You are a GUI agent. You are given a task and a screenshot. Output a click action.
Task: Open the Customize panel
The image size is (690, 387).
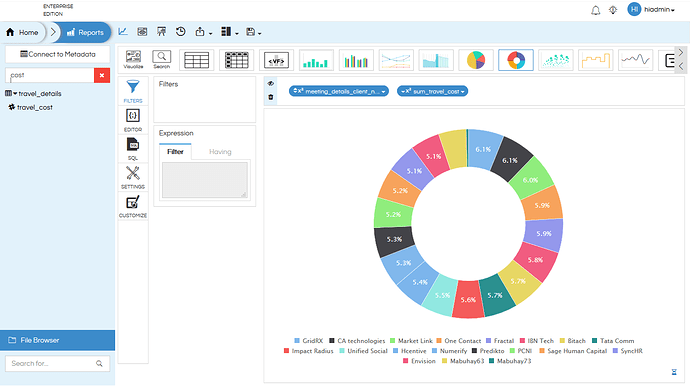pos(133,206)
